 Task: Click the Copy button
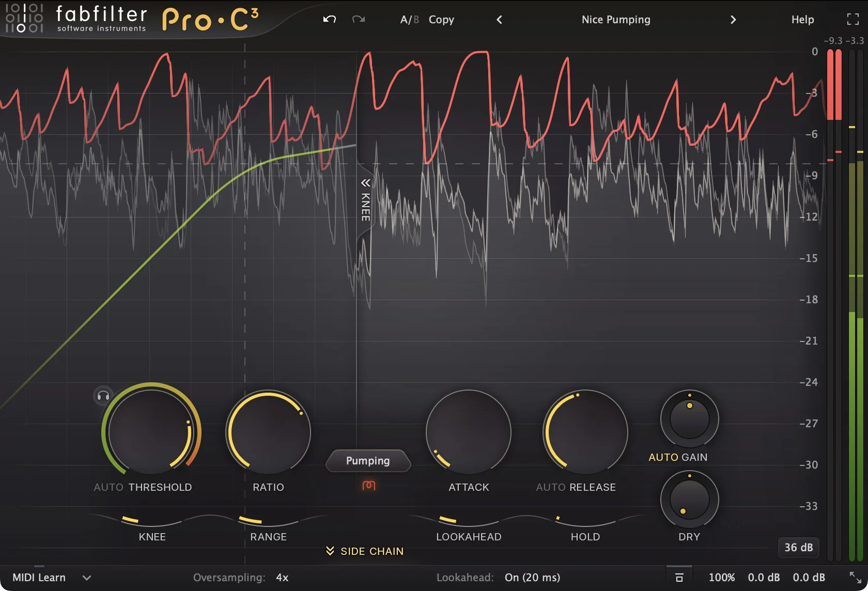[x=441, y=20]
